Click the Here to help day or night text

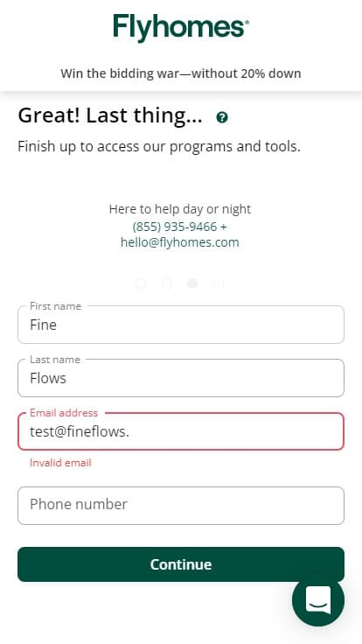pyautogui.click(x=180, y=209)
